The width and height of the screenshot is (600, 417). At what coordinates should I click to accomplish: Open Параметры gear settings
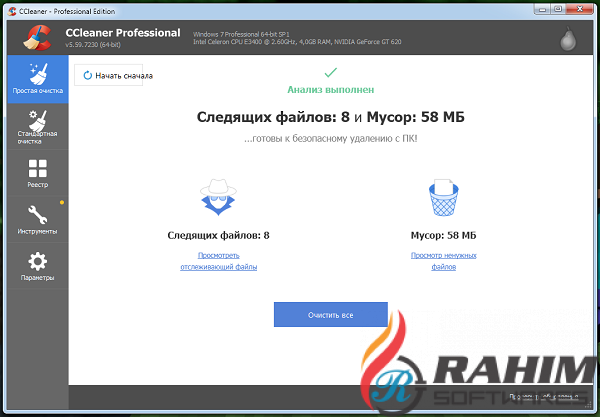click(x=38, y=266)
